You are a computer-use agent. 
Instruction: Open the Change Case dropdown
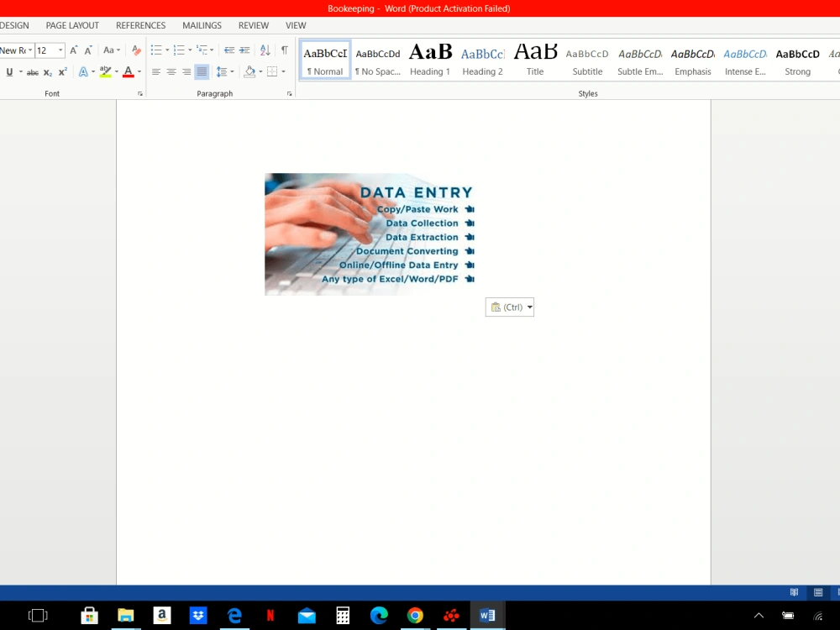pos(112,50)
